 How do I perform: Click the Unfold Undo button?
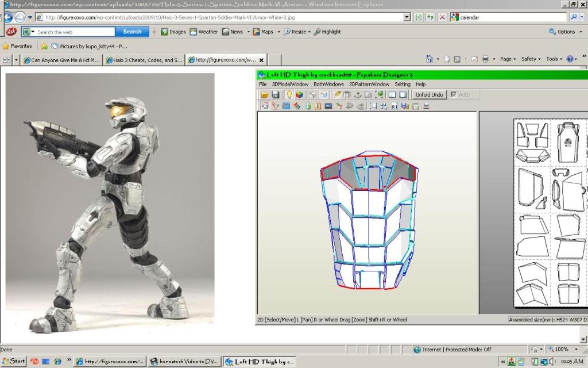[429, 95]
